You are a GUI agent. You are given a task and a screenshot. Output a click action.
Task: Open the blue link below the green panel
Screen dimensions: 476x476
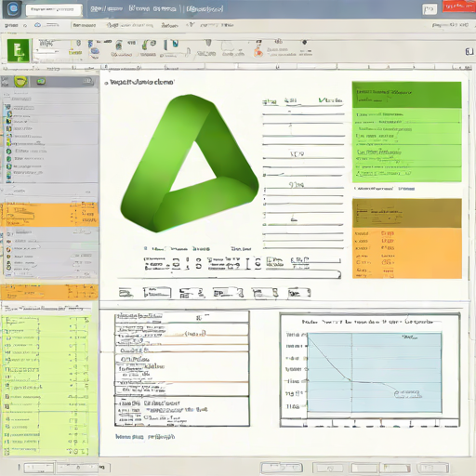click(406, 189)
